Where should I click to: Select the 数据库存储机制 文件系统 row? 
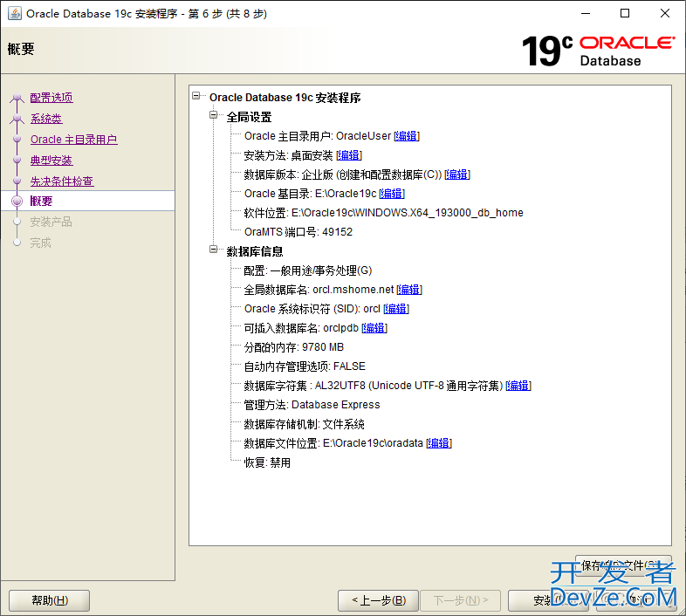coord(304,424)
